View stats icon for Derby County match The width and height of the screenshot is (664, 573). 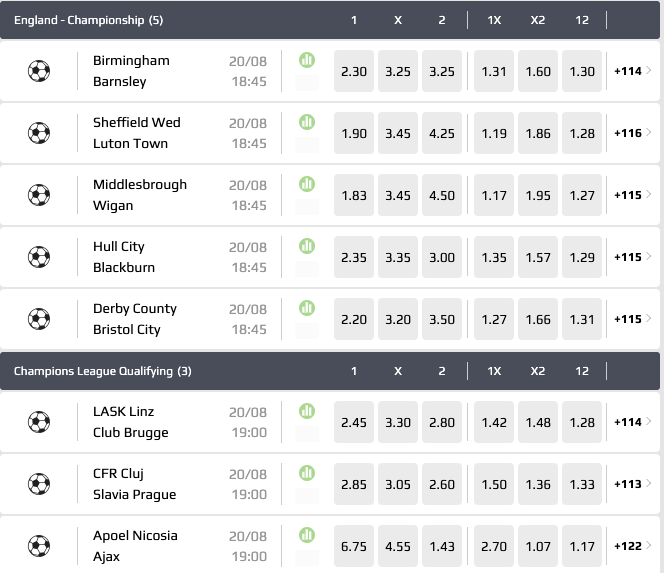307,308
